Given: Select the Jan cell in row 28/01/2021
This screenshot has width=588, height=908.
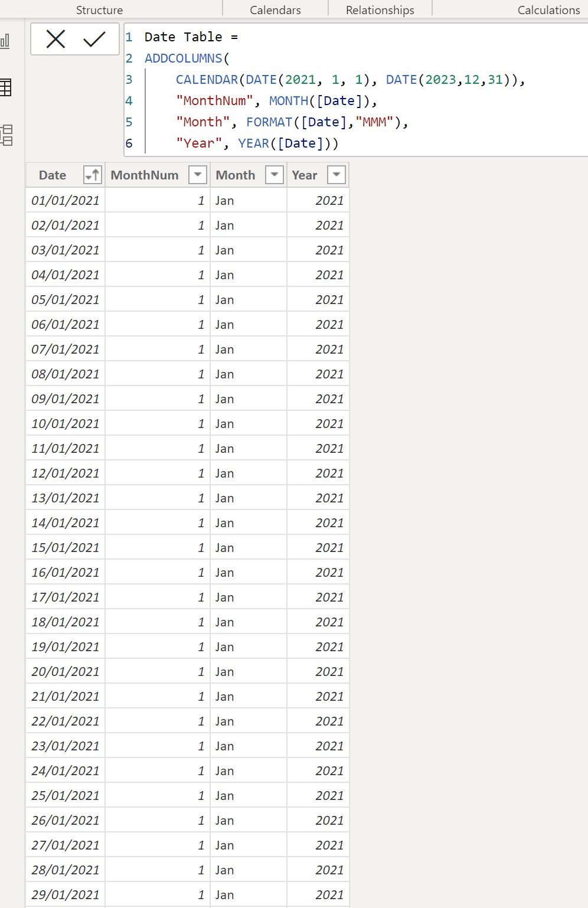Looking at the screenshot, I should (x=249, y=870).
